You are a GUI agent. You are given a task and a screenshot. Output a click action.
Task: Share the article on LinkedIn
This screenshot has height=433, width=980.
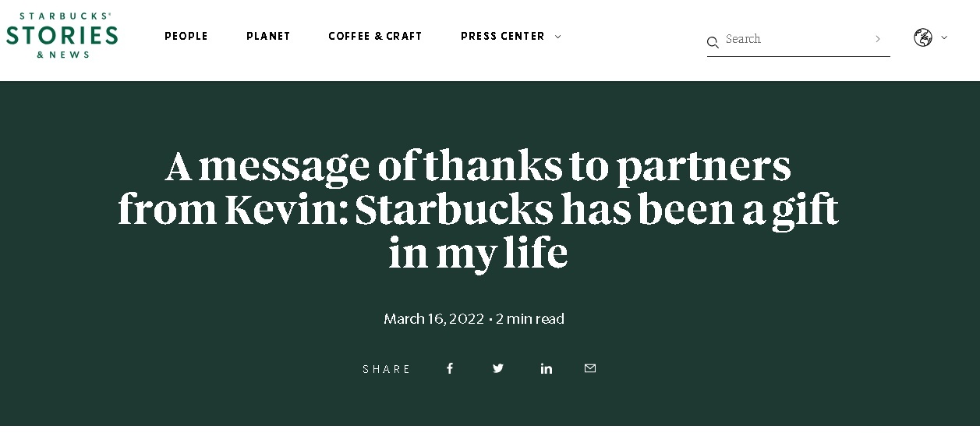click(547, 368)
